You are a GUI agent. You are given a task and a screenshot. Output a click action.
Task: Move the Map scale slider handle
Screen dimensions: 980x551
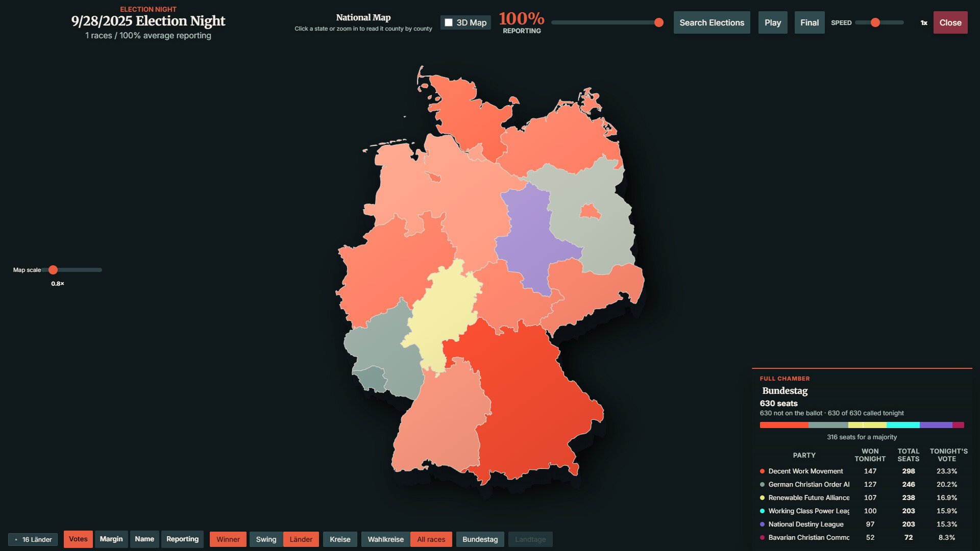tap(53, 270)
